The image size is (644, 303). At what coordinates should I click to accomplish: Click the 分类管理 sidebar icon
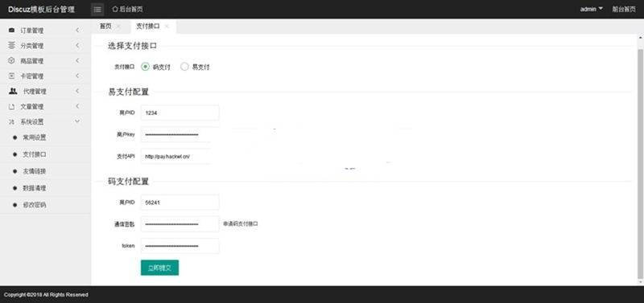[x=11, y=46]
